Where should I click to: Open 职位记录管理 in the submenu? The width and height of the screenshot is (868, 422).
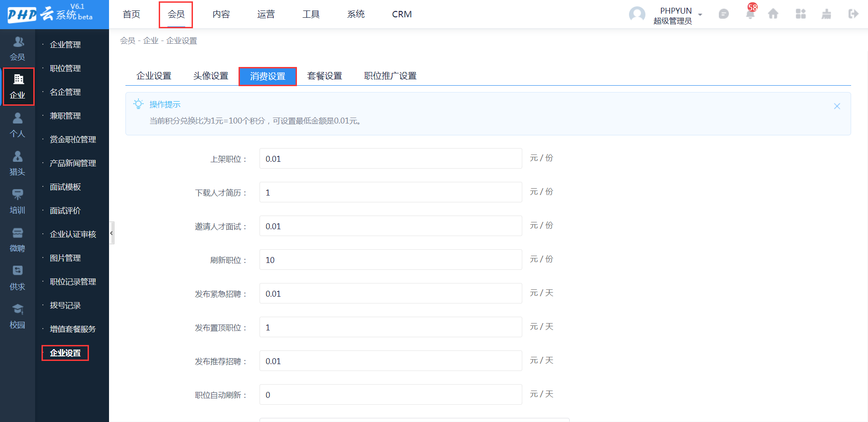(x=73, y=282)
